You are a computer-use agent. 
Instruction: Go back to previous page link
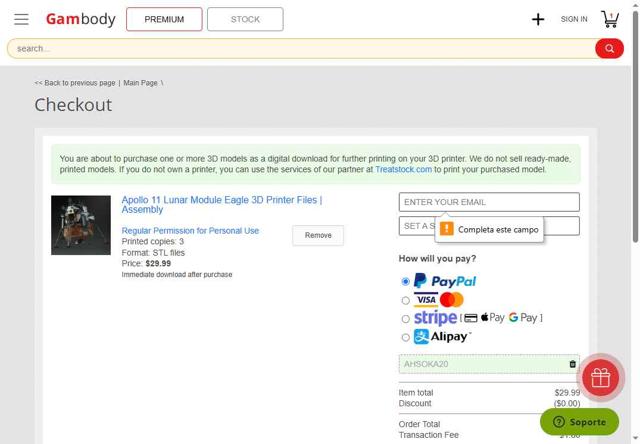point(75,83)
